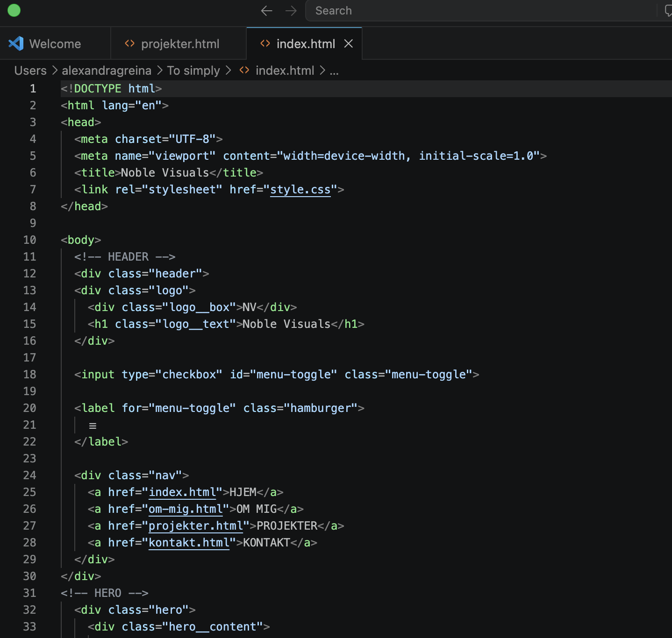Image resolution: width=672 pixels, height=638 pixels.
Task: Open the alexandragreina breadcrumb segment
Action: [x=107, y=71]
